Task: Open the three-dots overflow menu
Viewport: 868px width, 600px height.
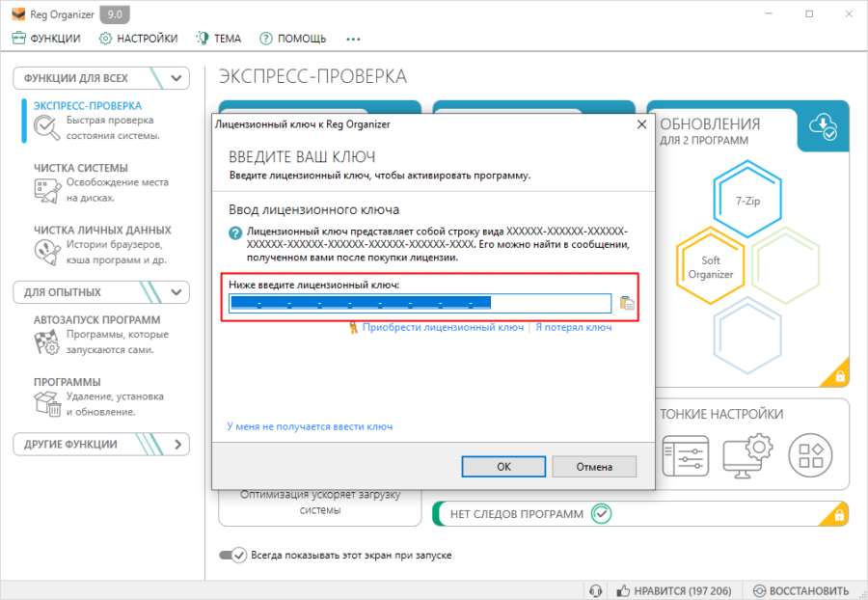Action: [353, 39]
